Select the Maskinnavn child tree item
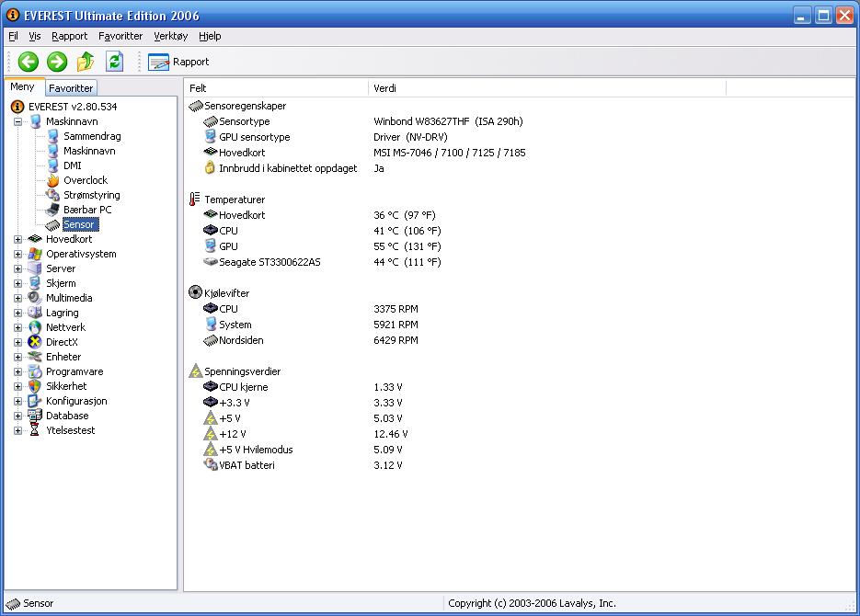The width and height of the screenshot is (860, 616). pos(89,151)
